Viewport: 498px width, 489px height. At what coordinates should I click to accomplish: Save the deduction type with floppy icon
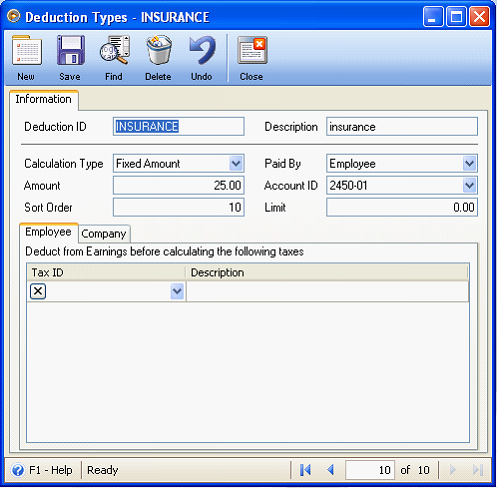tap(70, 51)
